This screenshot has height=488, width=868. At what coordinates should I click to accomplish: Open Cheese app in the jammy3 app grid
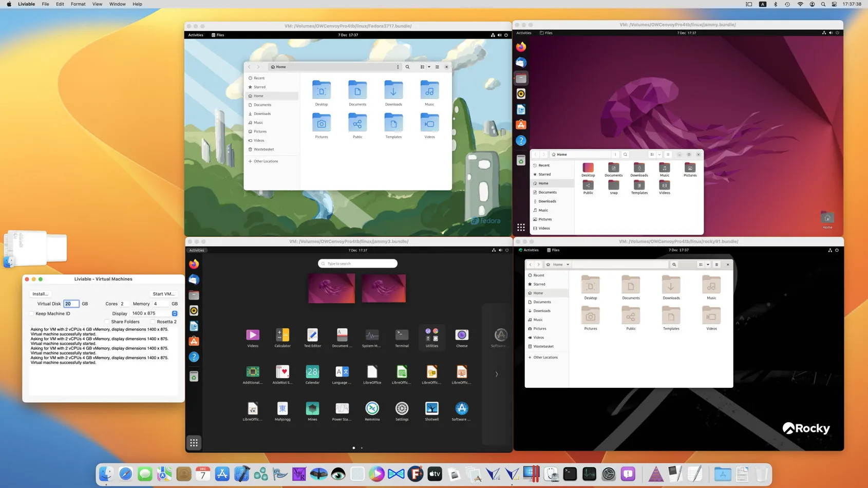pos(461,335)
